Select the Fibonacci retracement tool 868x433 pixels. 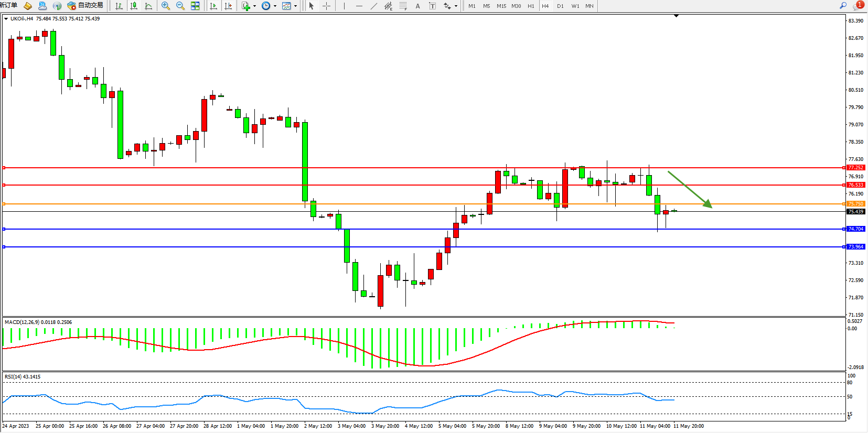point(403,6)
